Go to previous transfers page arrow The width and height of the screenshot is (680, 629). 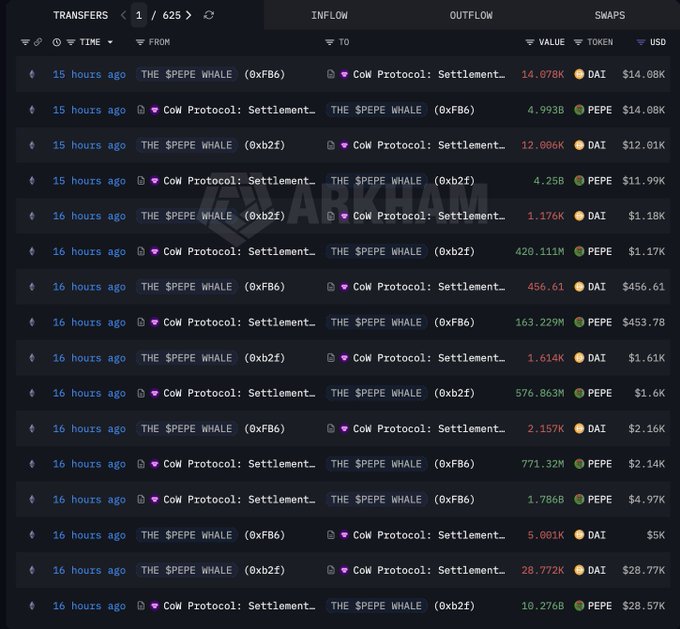(x=124, y=15)
